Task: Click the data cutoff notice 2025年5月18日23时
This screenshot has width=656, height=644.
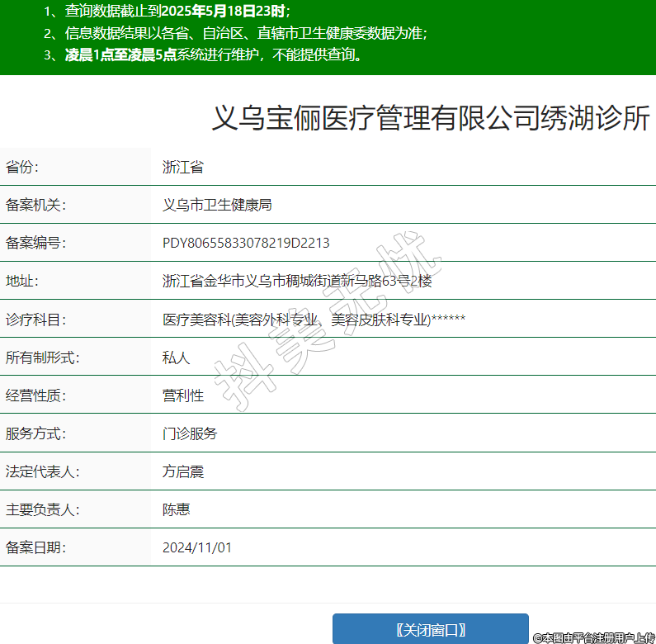Action: (x=224, y=12)
